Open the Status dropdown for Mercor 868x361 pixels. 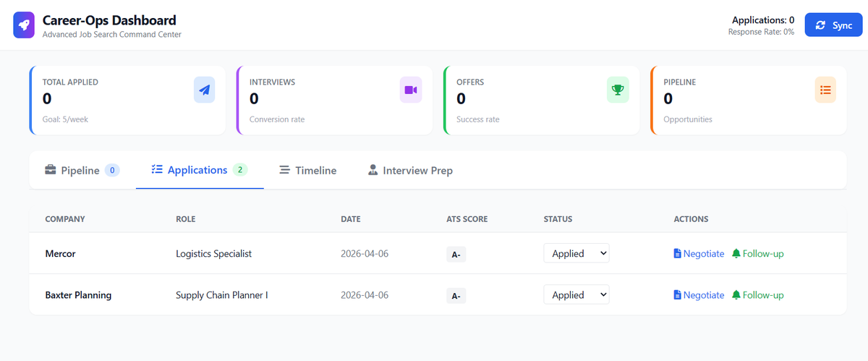click(x=576, y=253)
